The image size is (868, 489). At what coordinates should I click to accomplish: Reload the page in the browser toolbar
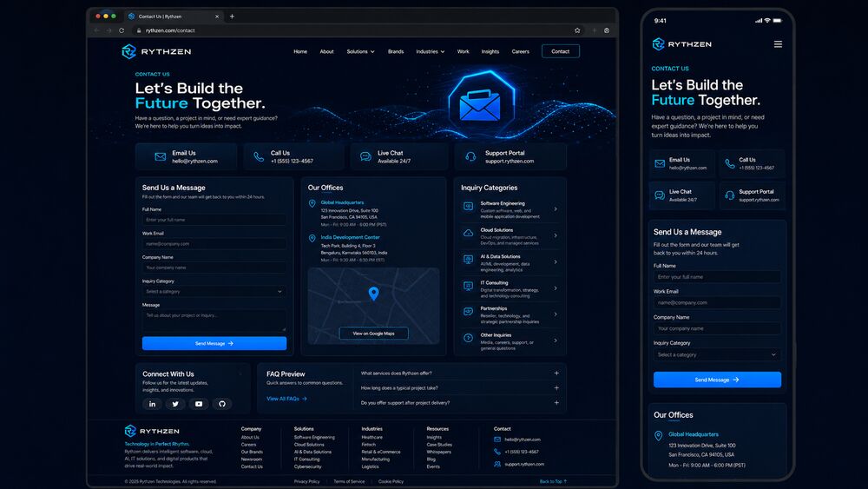(122, 30)
